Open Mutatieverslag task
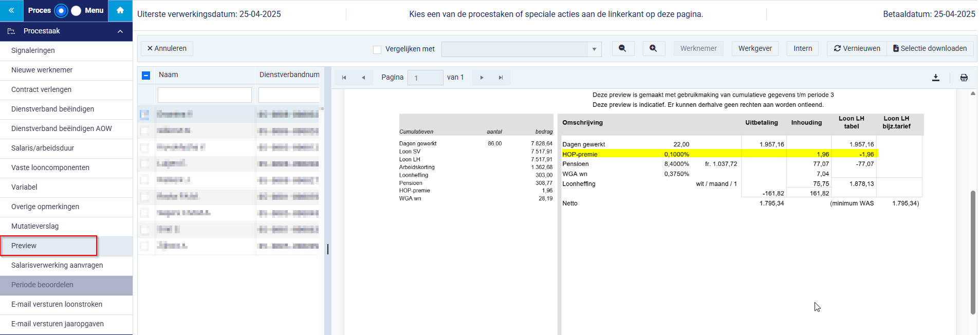 point(66,226)
